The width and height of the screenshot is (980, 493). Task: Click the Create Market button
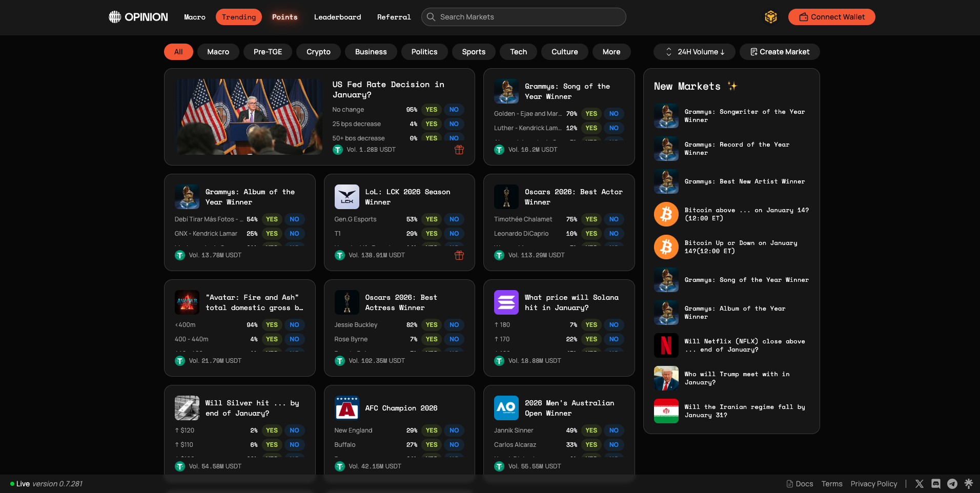[780, 52]
